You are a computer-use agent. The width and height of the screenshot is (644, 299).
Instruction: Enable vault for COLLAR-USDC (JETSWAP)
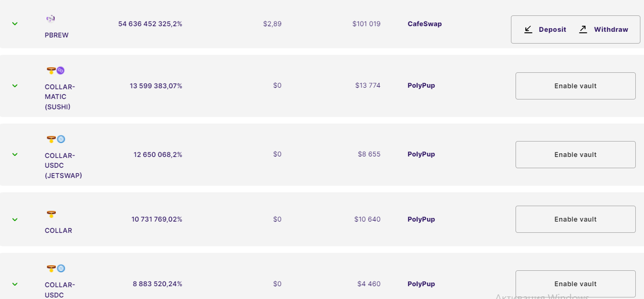pos(575,155)
